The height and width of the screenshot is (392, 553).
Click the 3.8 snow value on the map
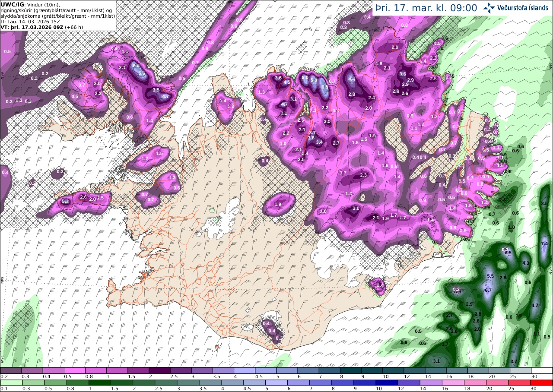(x=311, y=138)
